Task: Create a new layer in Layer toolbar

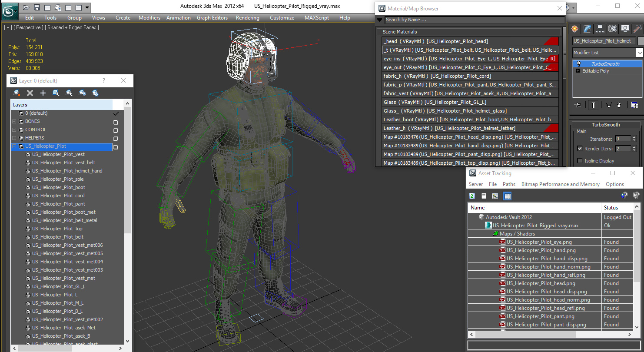Action: (17, 93)
